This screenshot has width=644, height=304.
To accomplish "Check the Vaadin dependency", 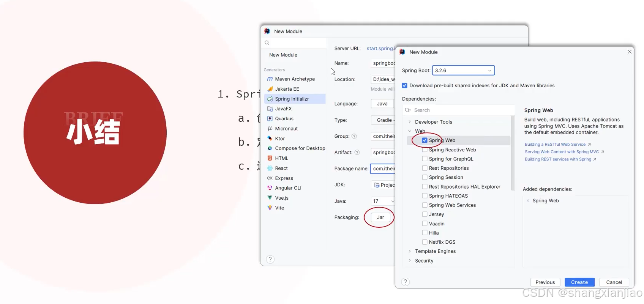I will pos(425,224).
